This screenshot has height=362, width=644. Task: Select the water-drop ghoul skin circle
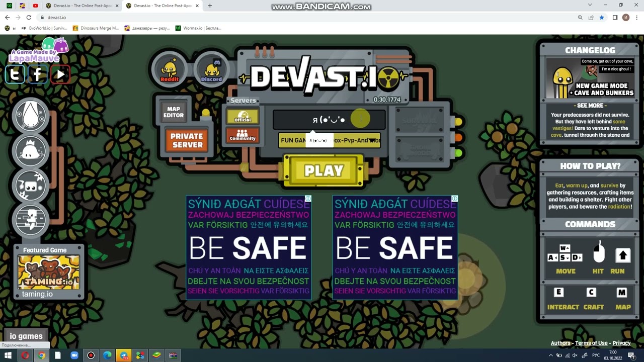point(31,116)
